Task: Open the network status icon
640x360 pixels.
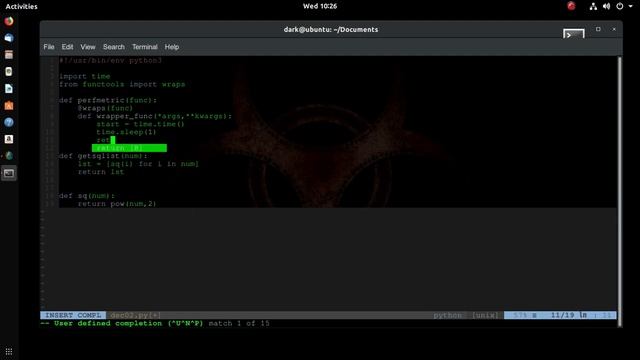Action: point(593,6)
